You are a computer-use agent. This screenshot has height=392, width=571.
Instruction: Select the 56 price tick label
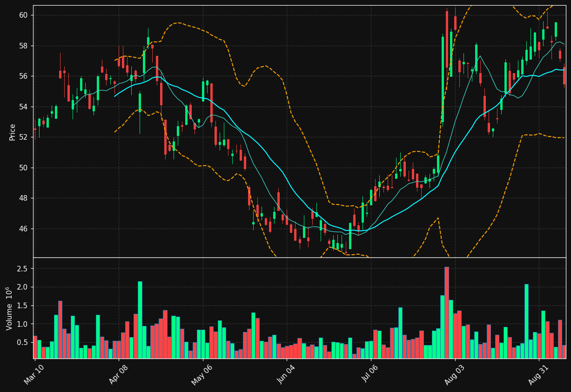(x=23, y=76)
